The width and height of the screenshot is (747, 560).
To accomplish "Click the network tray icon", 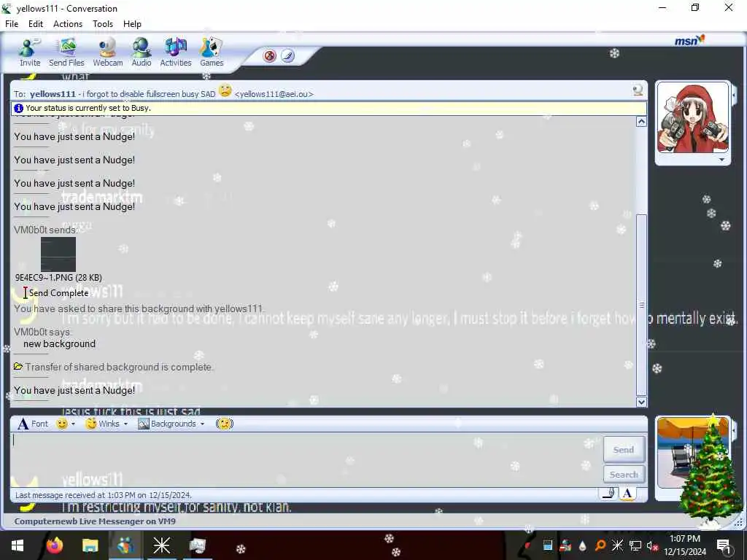I will coord(635,545).
